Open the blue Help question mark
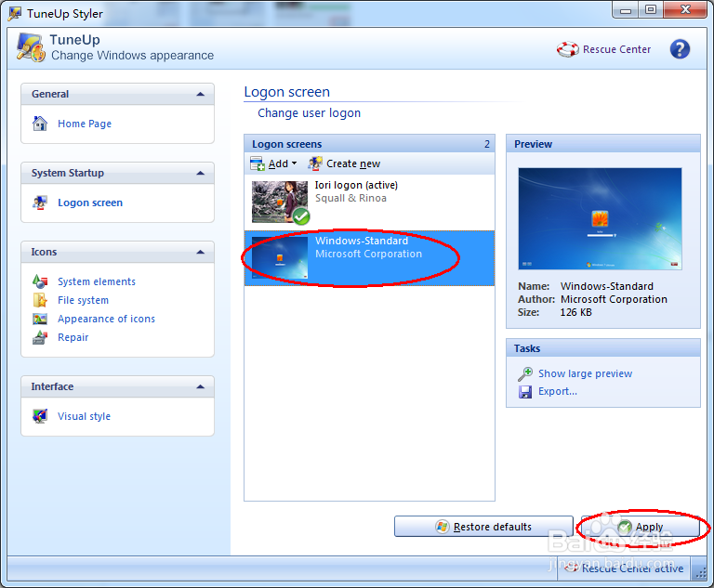 pos(680,49)
